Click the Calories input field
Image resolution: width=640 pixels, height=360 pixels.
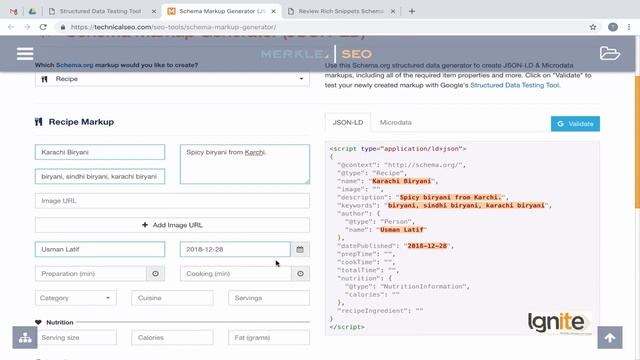[172, 338]
